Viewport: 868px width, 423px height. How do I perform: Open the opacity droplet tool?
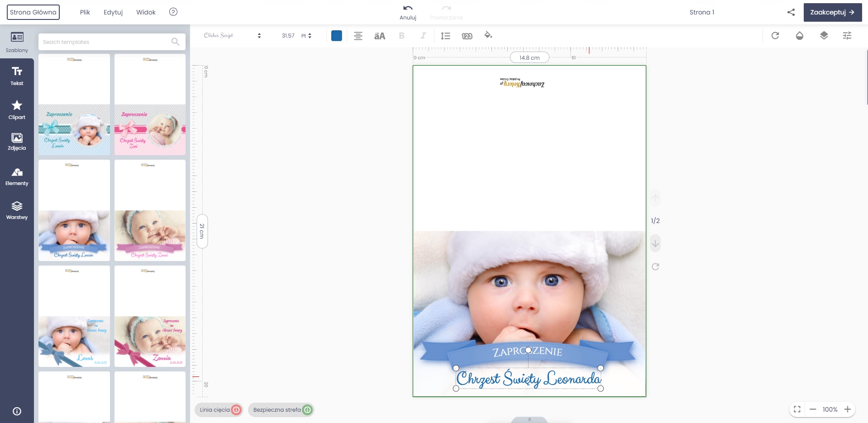click(x=799, y=36)
